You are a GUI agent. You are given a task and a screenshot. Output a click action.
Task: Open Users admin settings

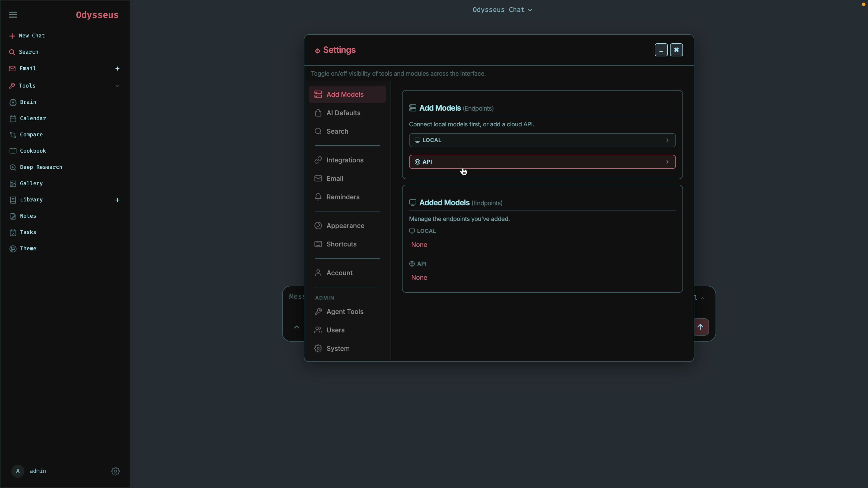[x=347, y=330]
